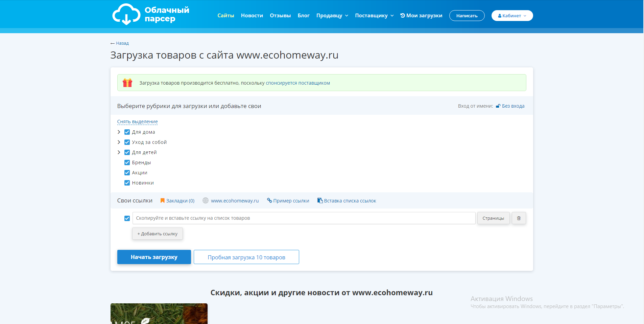644x324 pixels.
Task: Open Вставка списка ссылок link
Action: click(350, 201)
